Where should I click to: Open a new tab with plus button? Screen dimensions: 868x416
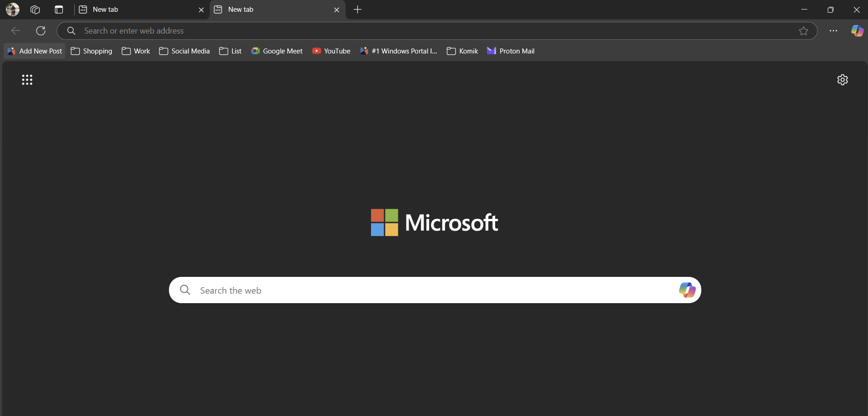357,10
